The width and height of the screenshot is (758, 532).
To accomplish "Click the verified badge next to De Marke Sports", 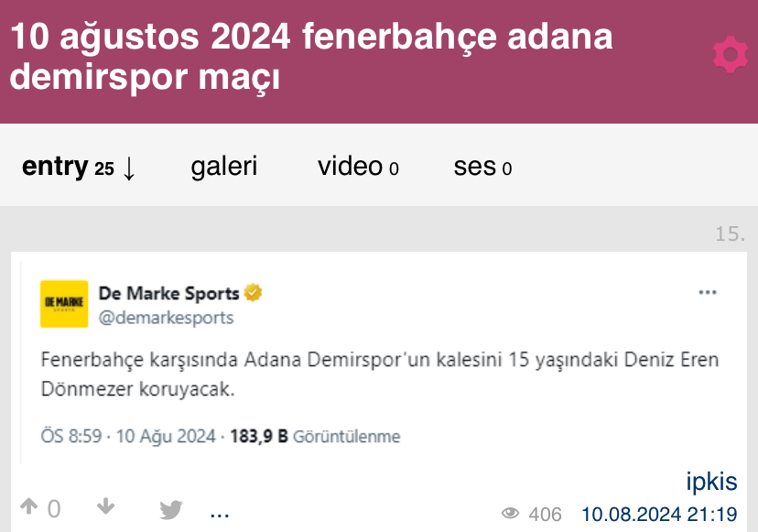I will [253, 293].
